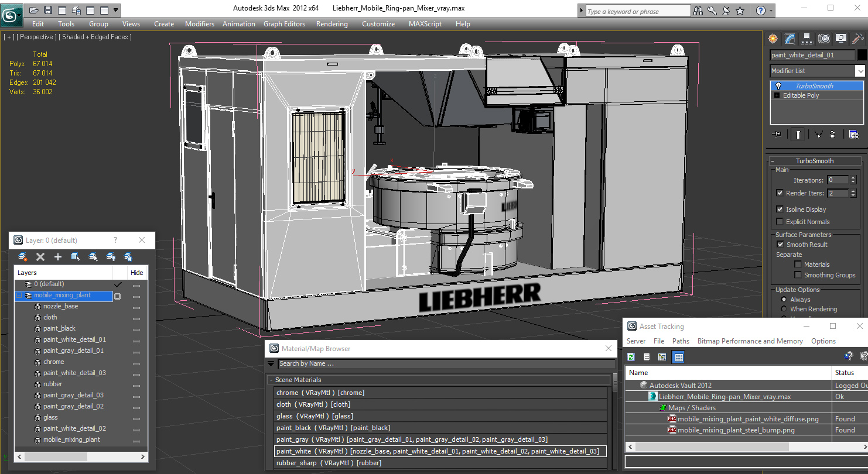Open the Modifiers menu
The image size is (868, 474).
click(200, 24)
